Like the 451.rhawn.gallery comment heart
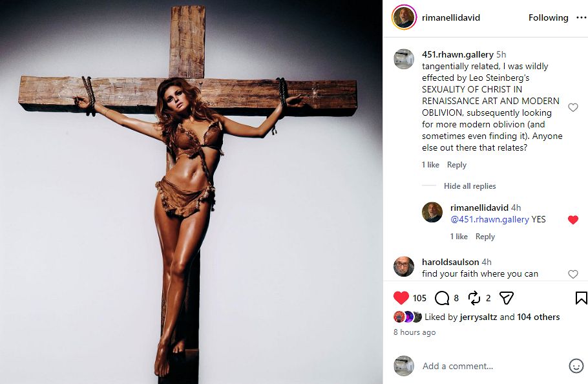This screenshot has width=588, height=384. pos(572,107)
